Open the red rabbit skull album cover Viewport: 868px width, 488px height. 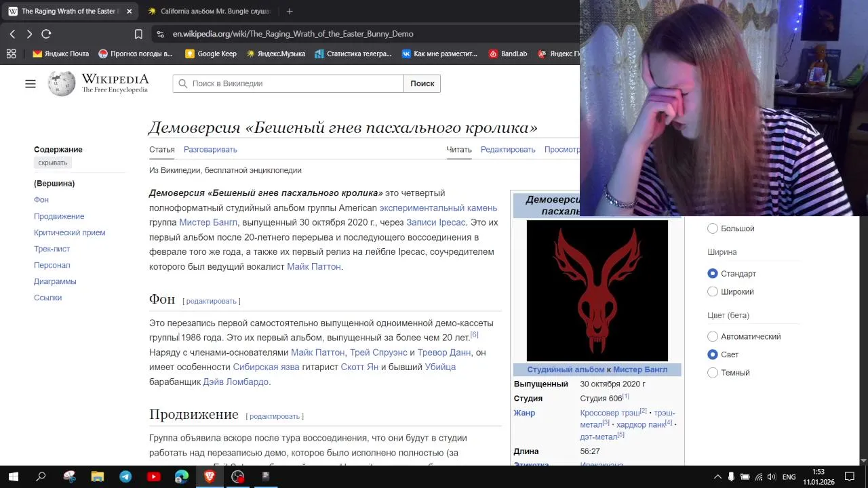[x=597, y=291]
